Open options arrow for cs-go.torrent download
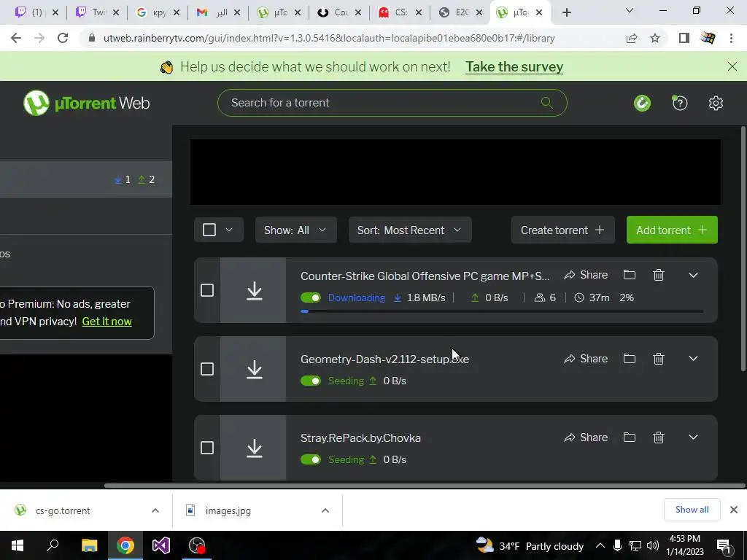The width and height of the screenshot is (747, 560). (x=155, y=510)
